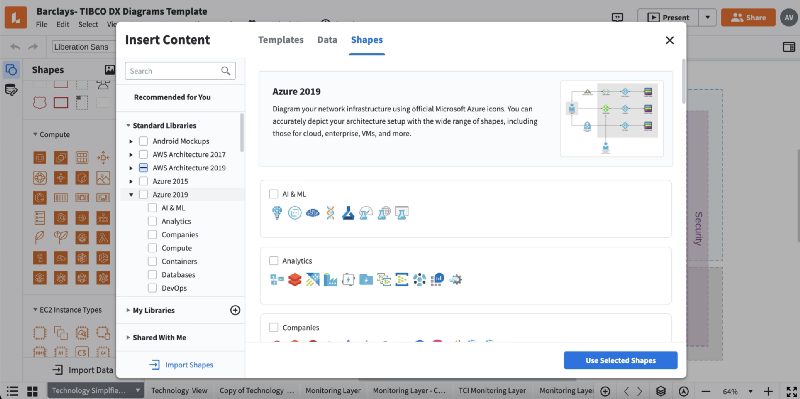Image resolution: width=800 pixels, height=399 pixels.
Task: Check the Azure 2015 library checkbox
Action: coord(143,181)
